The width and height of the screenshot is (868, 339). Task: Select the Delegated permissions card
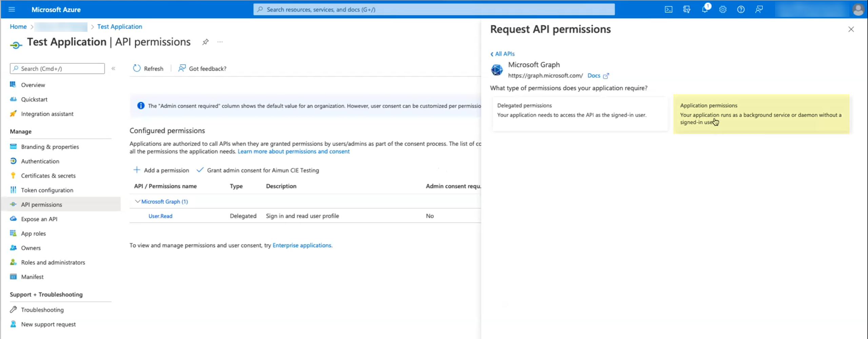580,114
